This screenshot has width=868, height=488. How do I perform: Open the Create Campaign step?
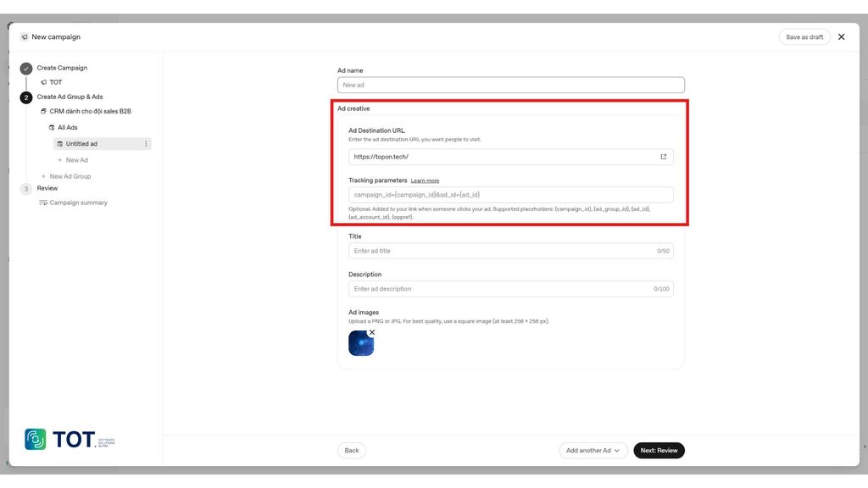[x=62, y=68]
